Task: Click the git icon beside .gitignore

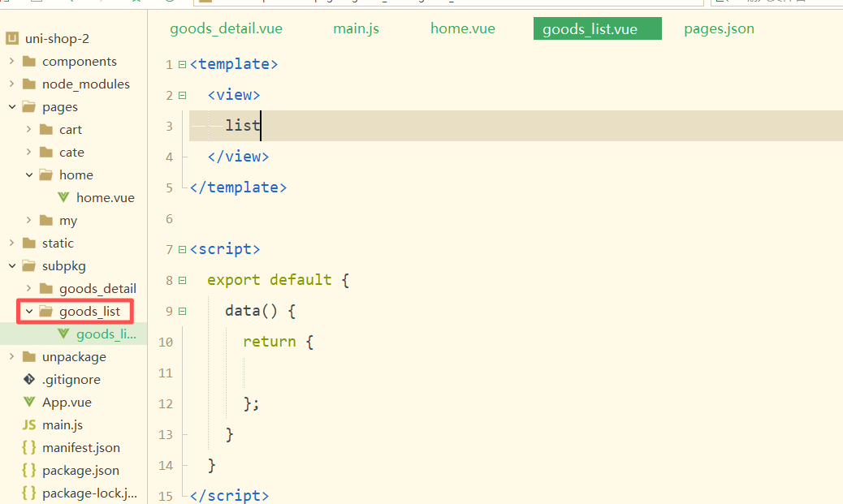Action: (29, 379)
